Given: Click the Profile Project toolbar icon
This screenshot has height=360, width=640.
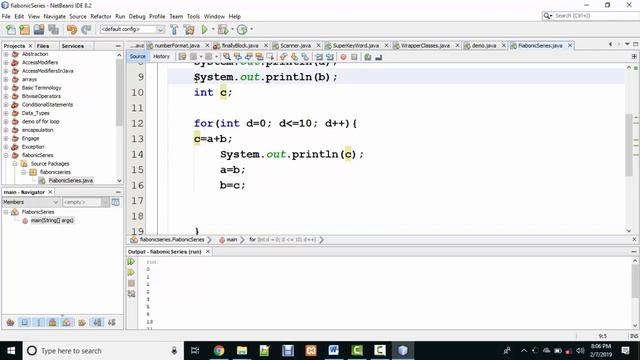Looking at the screenshot, I should (x=242, y=29).
